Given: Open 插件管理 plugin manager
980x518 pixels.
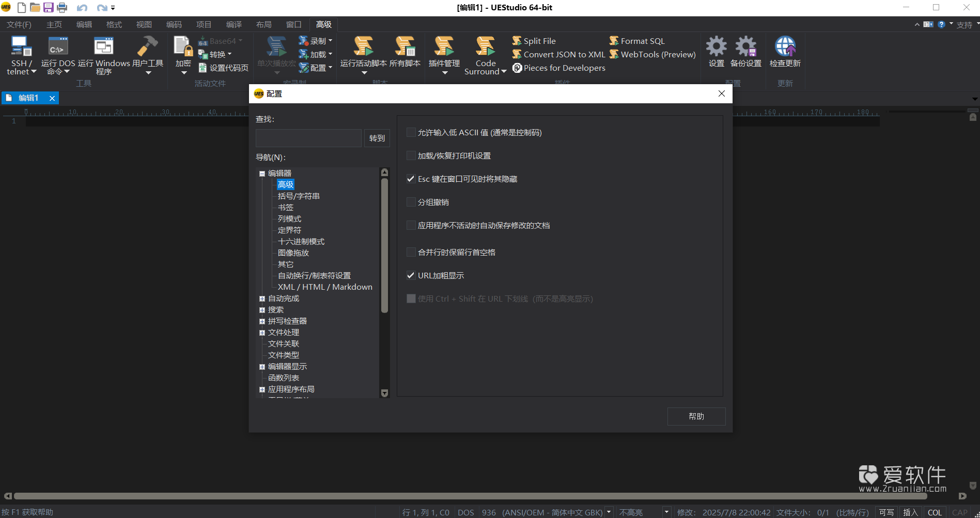Looking at the screenshot, I should (x=444, y=46).
